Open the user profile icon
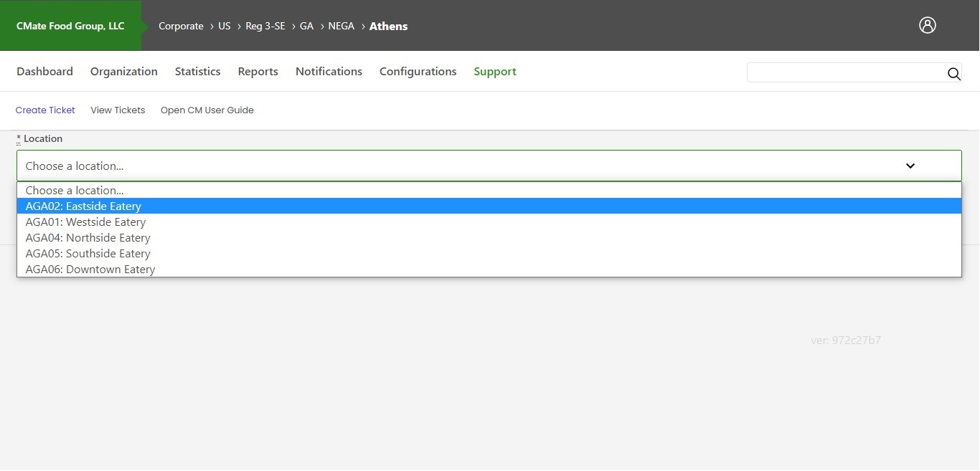 (x=928, y=24)
